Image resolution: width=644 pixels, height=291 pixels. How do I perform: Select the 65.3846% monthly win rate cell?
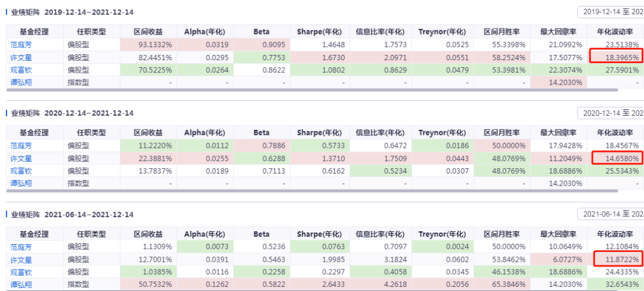coord(501,285)
